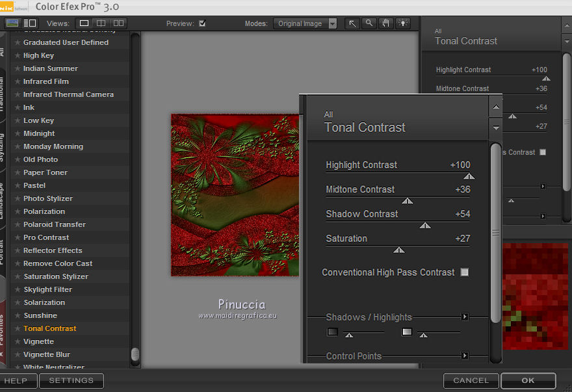Click the star beside Polarization
Screen dimensions: 572x392
17,211
